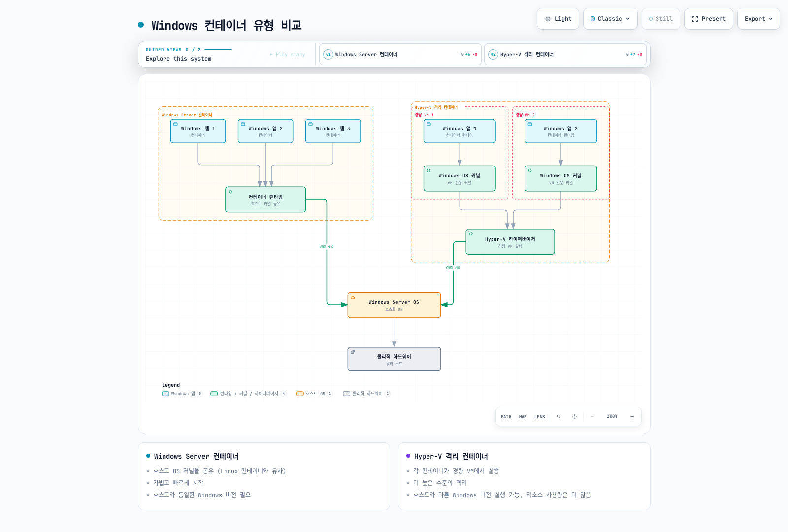Click the 물리적 하드웨어 legend swatch
788x532 pixels.
(347, 394)
